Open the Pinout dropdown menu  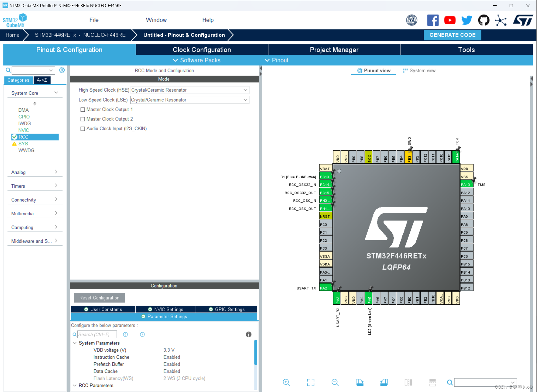click(x=277, y=60)
